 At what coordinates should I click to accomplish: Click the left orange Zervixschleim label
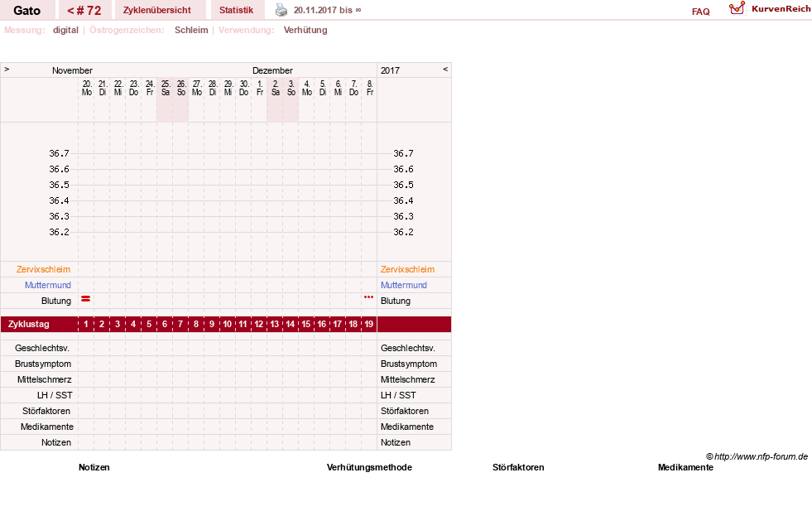pos(44,269)
